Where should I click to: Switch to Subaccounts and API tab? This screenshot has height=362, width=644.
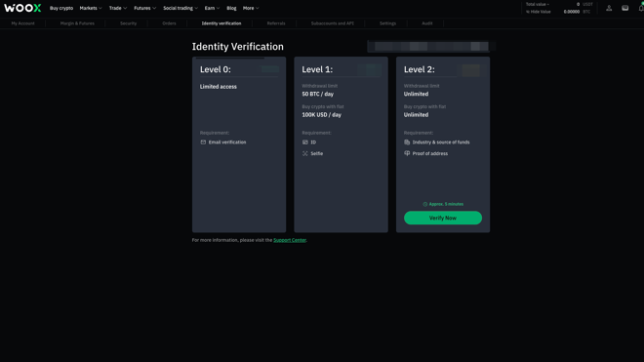pos(333,23)
